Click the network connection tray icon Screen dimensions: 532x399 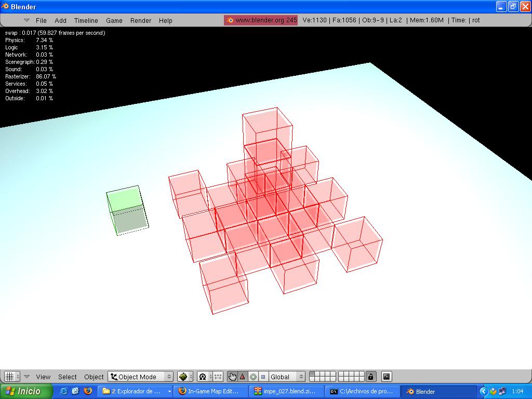[502, 392]
